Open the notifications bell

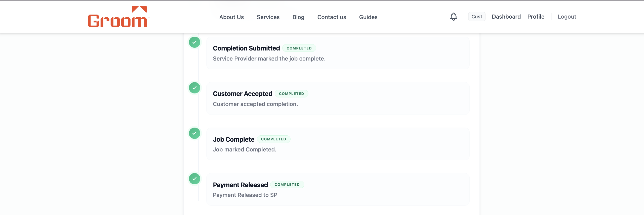point(453,17)
